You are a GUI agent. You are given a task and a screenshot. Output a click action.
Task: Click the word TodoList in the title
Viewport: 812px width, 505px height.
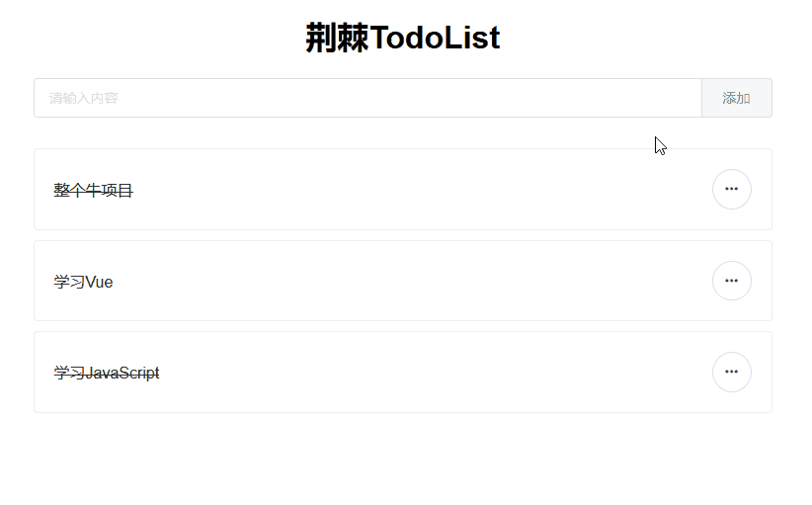[436, 39]
